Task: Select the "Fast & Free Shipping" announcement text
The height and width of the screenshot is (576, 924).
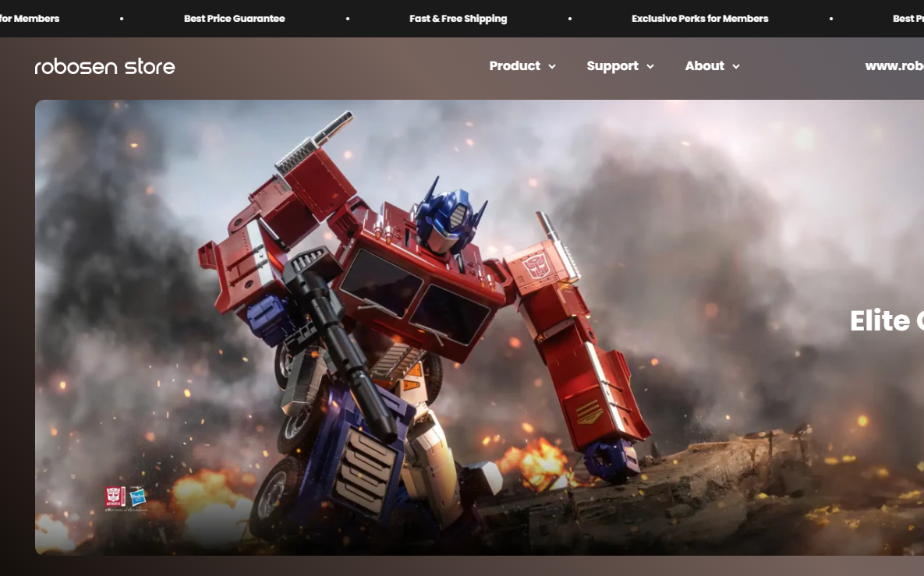Action: [458, 18]
